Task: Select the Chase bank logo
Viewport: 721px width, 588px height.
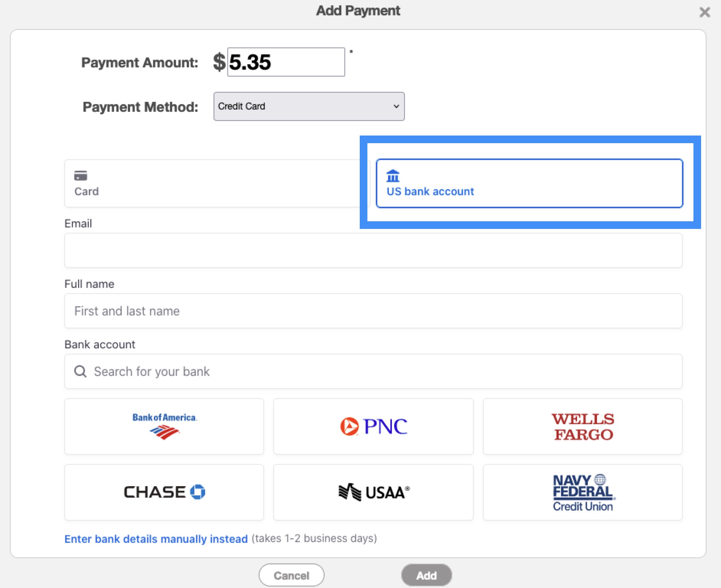Action: (x=164, y=492)
